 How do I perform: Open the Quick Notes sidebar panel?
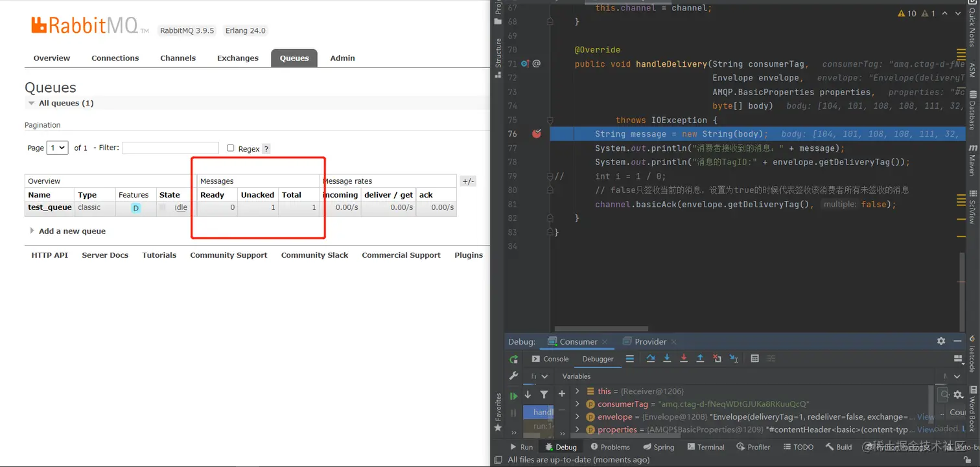(972, 23)
